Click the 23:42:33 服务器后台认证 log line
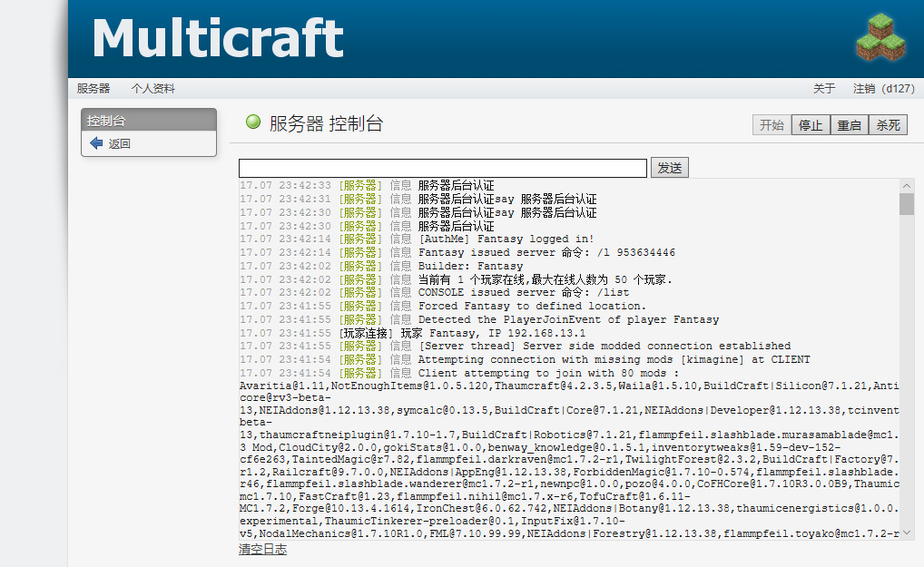Image resolution: width=924 pixels, height=567 pixels. coord(367,185)
